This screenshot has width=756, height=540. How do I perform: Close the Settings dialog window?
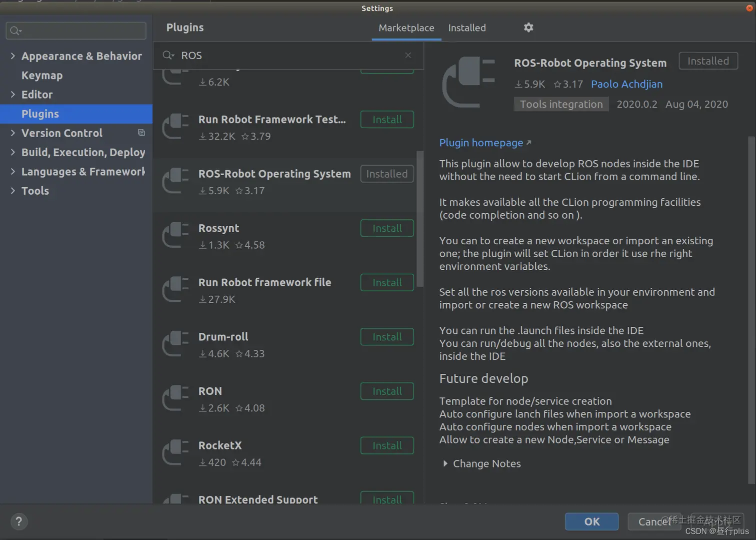click(749, 8)
